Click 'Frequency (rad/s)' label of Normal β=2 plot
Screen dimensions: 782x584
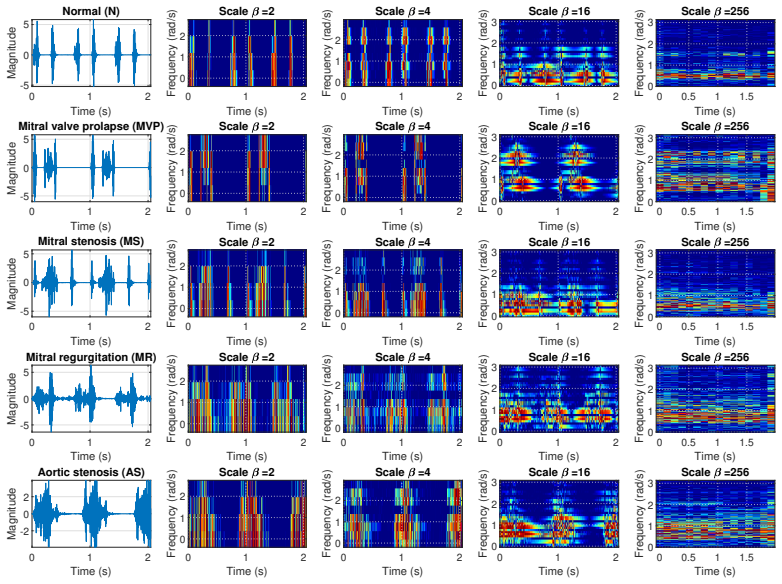[x=172, y=53]
